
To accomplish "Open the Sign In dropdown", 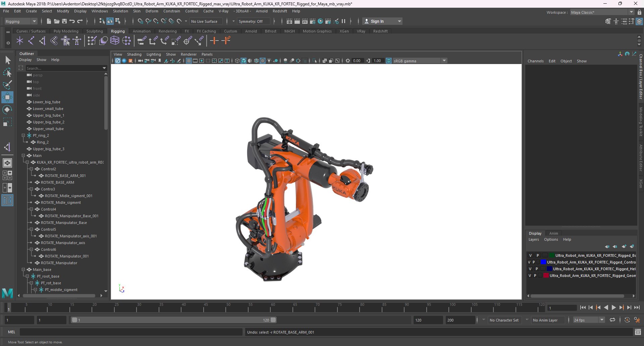I will click(383, 21).
